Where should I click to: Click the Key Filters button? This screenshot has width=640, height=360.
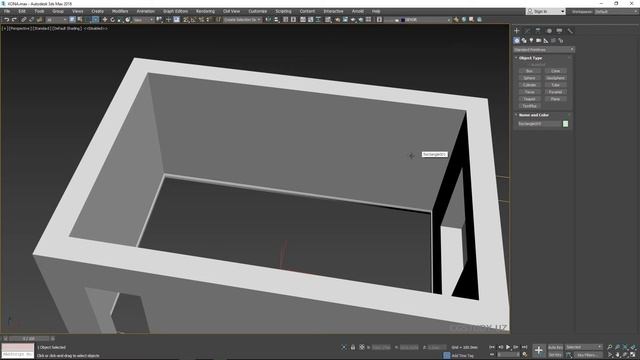tap(587, 355)
